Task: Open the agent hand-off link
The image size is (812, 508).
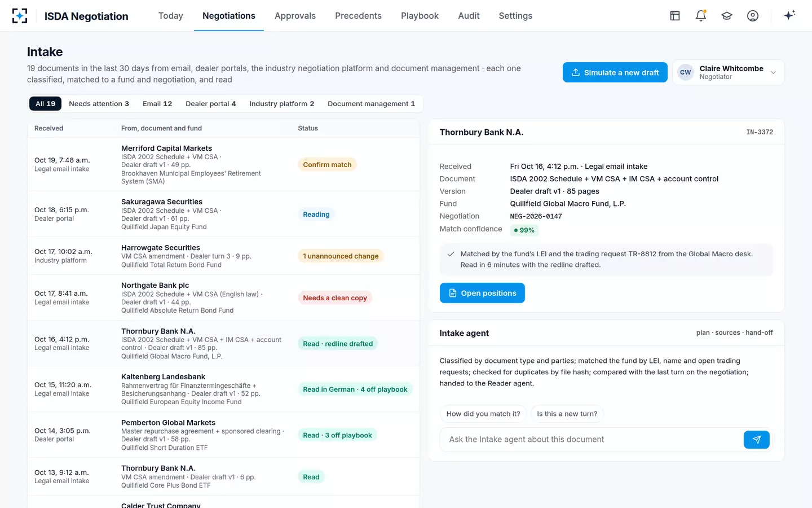Action: 759,333
